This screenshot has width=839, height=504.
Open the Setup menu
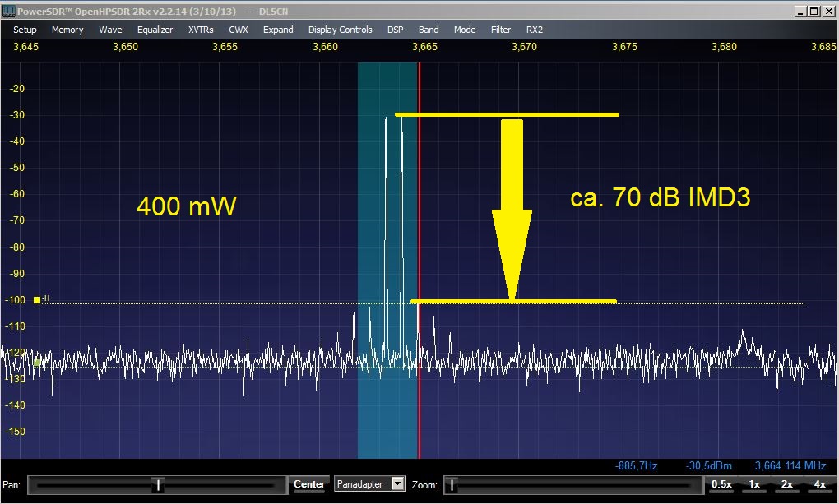pyautogui.click(x=25, y=30)
